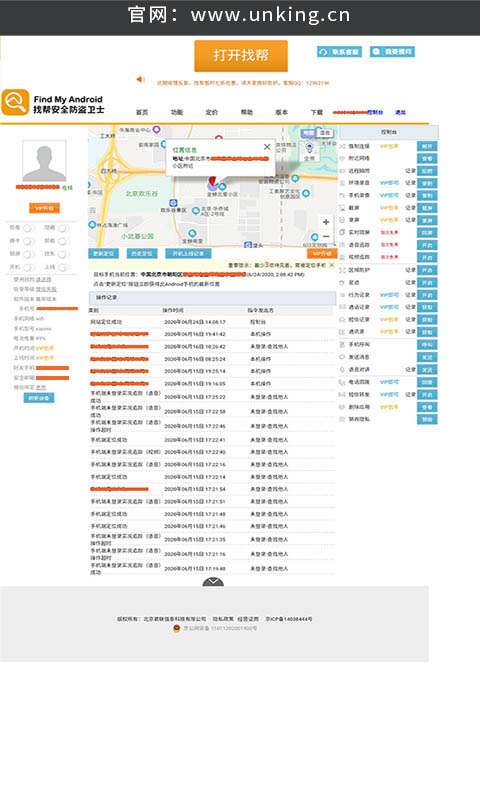Click the orange speaker announcement icon
The width and height of the screenshot is (480, 800).
tap(140, 79)
